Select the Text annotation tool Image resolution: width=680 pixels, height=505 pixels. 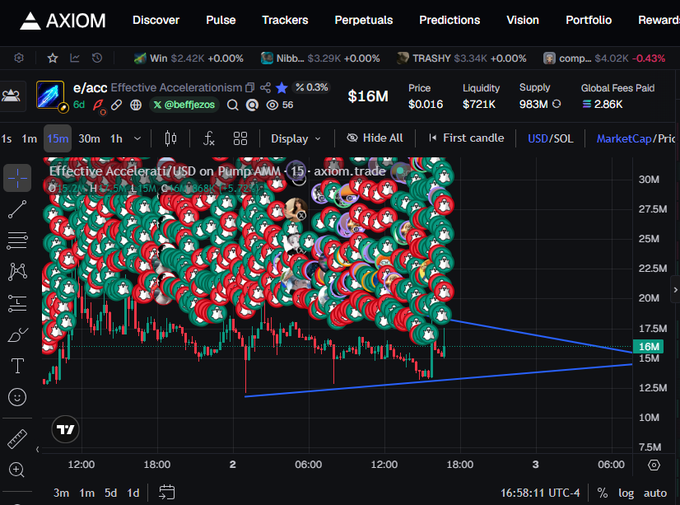pos(17,366)
